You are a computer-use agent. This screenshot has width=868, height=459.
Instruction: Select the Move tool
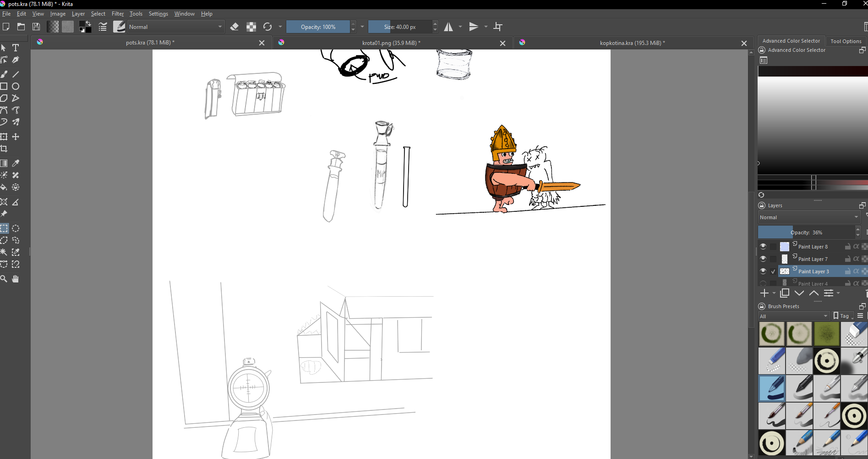(16, 137)
